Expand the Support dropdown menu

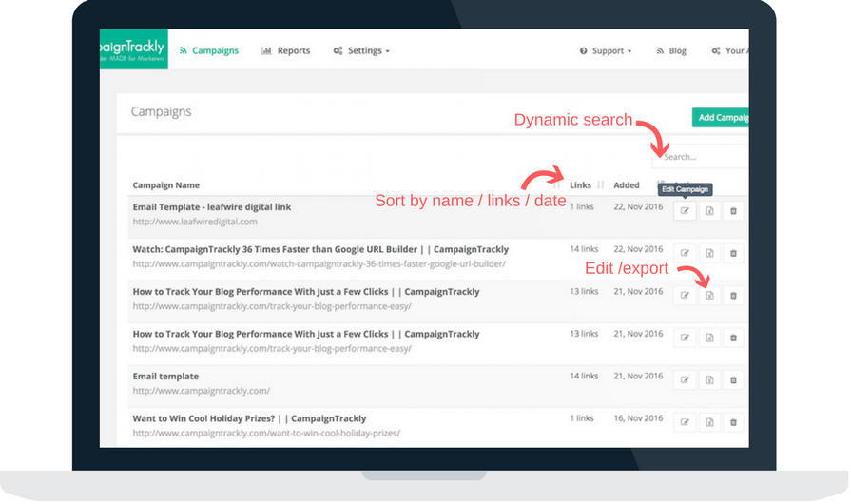click(606, 50)
